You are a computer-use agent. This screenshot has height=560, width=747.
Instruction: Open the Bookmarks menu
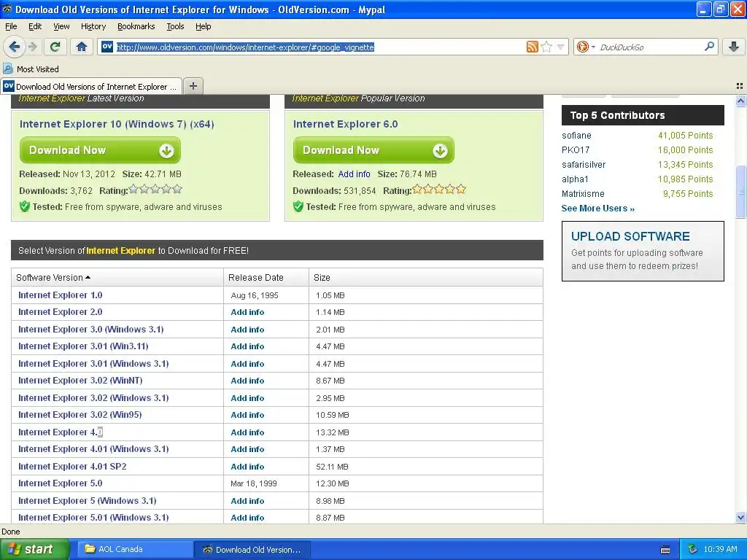[136, 26]
